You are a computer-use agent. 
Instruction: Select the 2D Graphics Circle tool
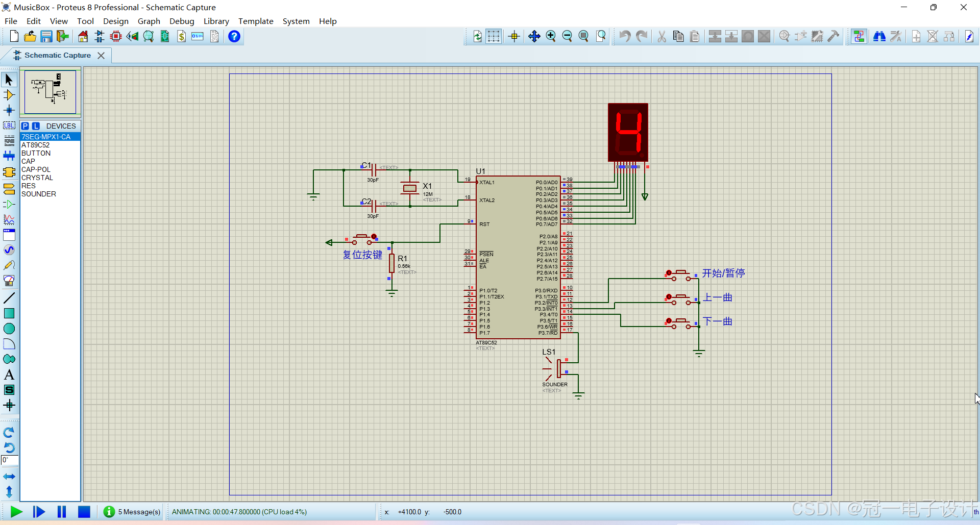(x=9, y=329)
